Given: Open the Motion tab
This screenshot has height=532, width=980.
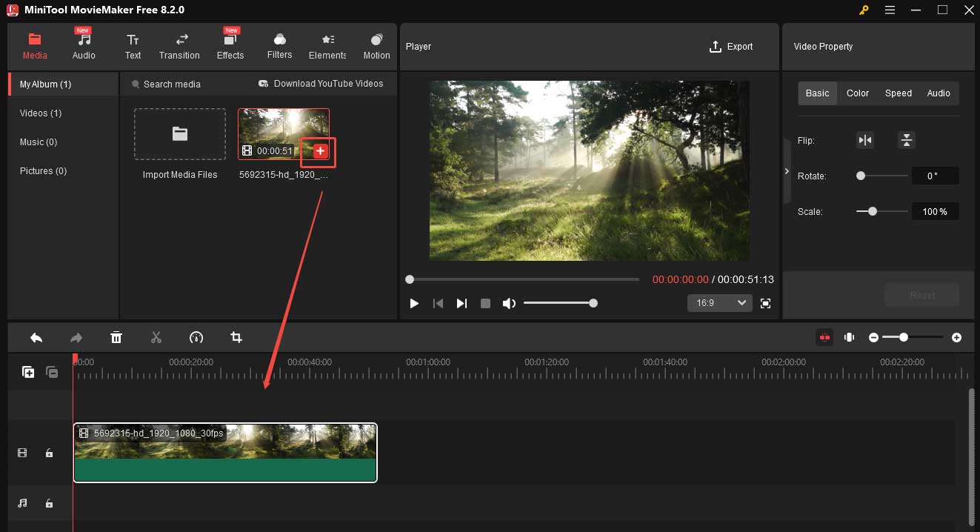Looking at the screenshot, I should [x=376, y=46].
